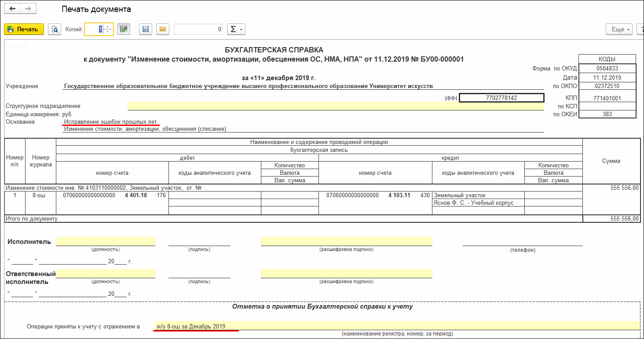Select the 'Яснов Ф. С. - Учебный корпус' cell
The image size is (644, 339).
tap(479, 203)
